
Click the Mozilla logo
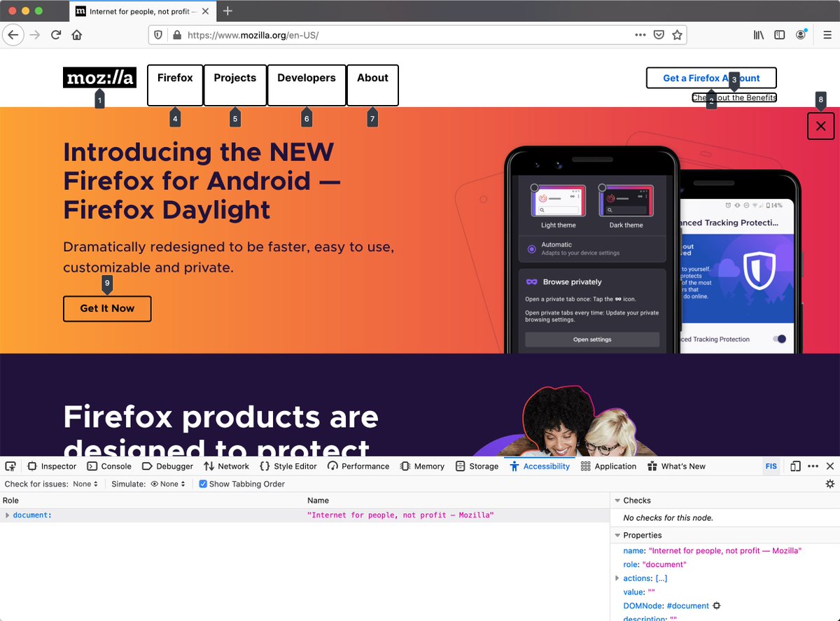[x=99, y=78]
